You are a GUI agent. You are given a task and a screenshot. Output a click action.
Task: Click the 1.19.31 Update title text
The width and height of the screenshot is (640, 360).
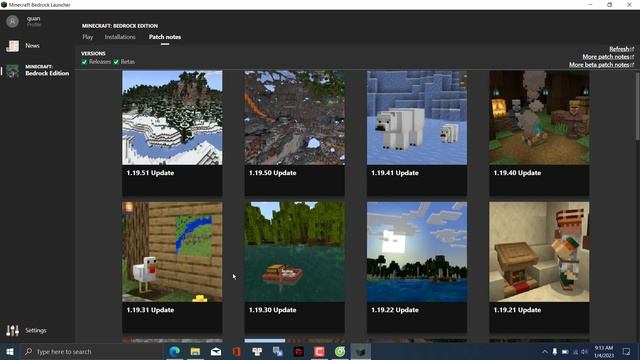(x=150, y=310)
